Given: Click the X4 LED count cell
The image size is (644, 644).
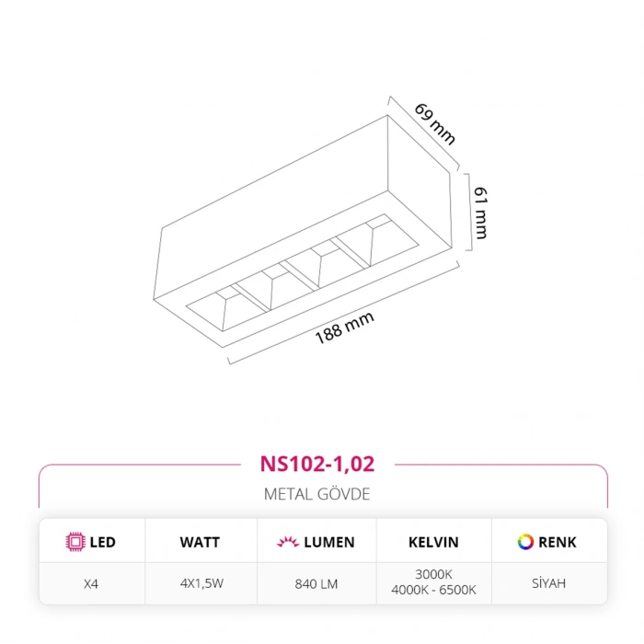Looking at the screenshot, I should (90, 583).
